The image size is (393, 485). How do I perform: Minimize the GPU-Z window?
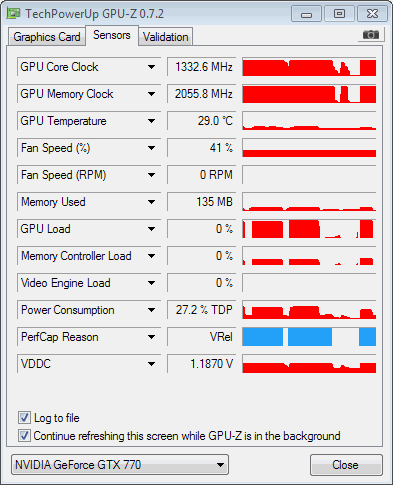click(x=306, y=14)
